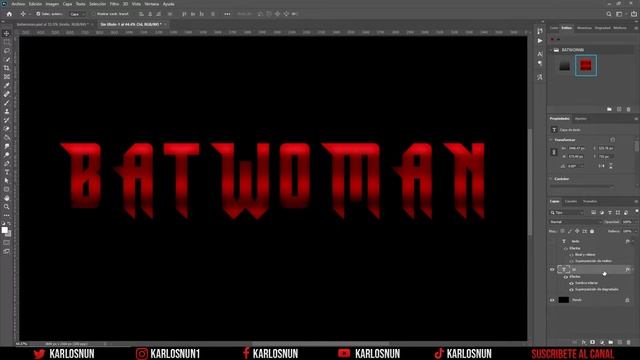Select the Brush tool
Image resolution: width=640 pixels, height=360 pixels.
tap(7, 102)
